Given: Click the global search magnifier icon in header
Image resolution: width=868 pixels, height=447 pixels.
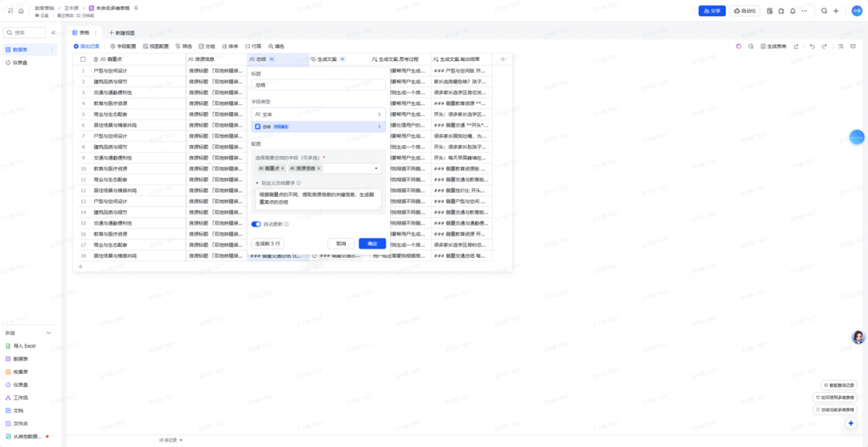Looking at the screenshot, I should [x=824, y=11].
